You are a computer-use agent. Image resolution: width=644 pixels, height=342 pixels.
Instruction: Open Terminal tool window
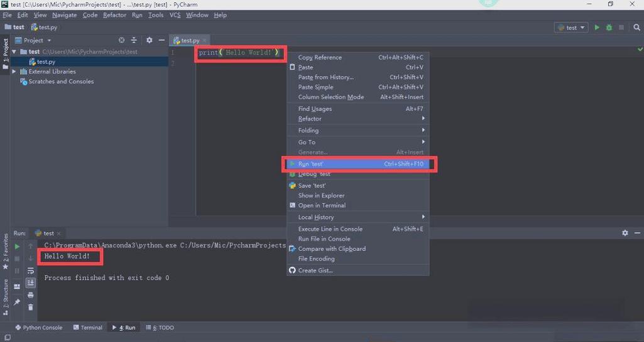[x=88, y=328]
